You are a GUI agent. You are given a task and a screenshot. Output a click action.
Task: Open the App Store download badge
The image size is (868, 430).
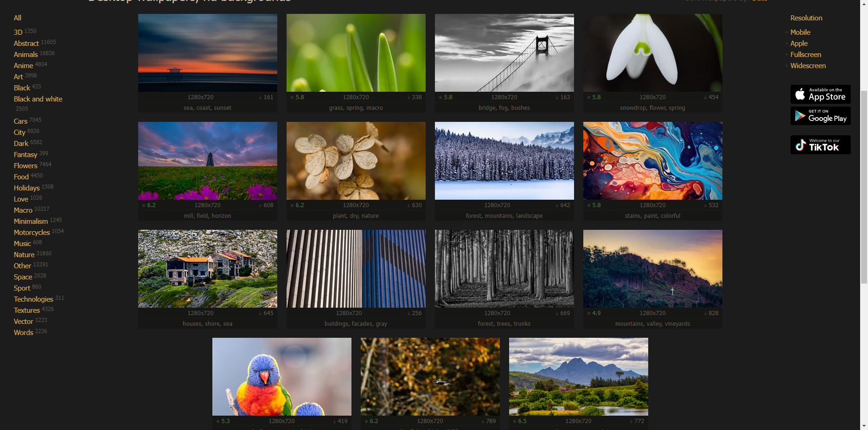(820, 94)
